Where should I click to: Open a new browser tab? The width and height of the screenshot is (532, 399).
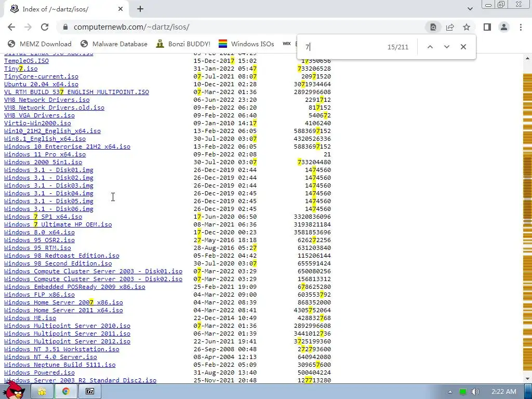coord(140,9)
